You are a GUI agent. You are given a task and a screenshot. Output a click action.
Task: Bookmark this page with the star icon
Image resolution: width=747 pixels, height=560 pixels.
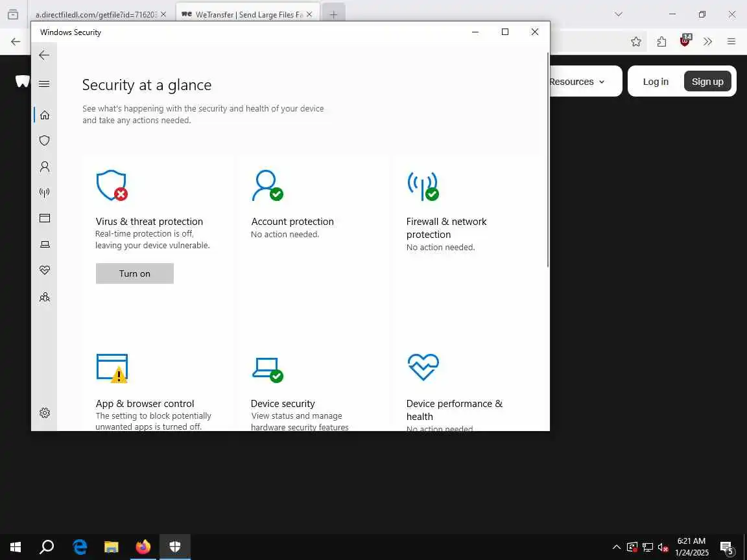(636, 42)
